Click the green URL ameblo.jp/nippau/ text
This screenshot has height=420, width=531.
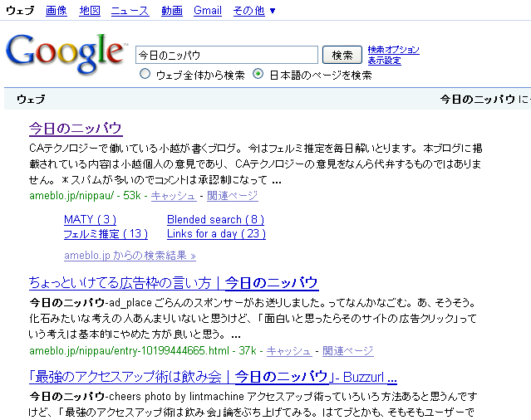[x=71, y=195]
